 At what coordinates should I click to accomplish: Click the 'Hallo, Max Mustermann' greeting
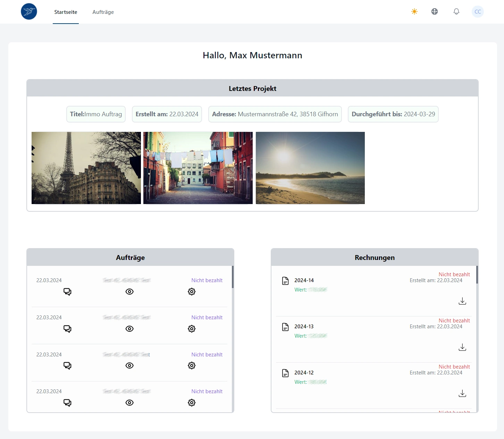[x=252, y=55]
